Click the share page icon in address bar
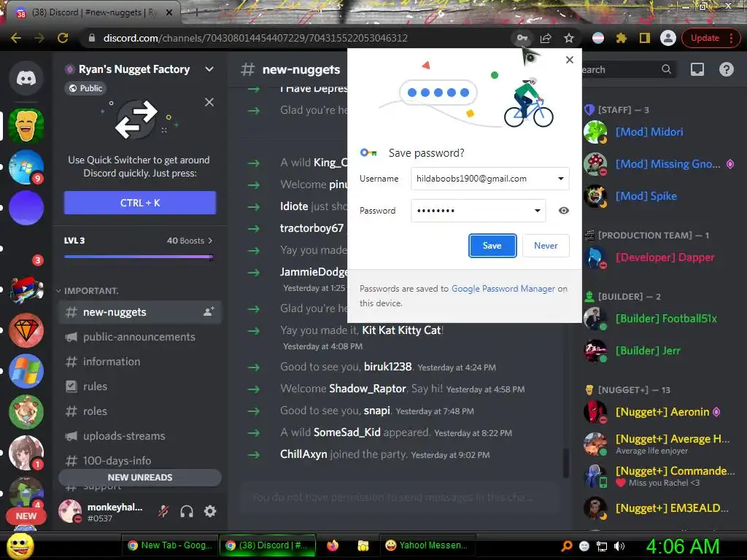The image size is (747, 560). 546,38
